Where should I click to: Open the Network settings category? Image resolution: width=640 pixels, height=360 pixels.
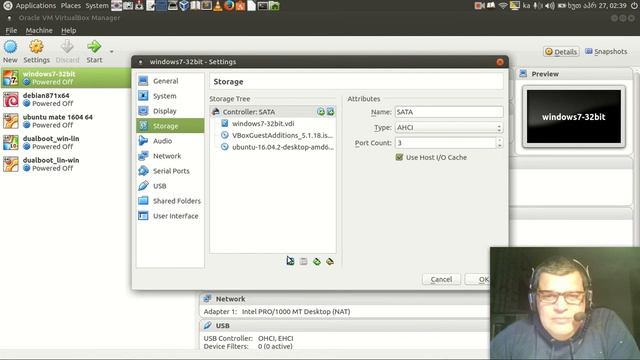[170, 156]
